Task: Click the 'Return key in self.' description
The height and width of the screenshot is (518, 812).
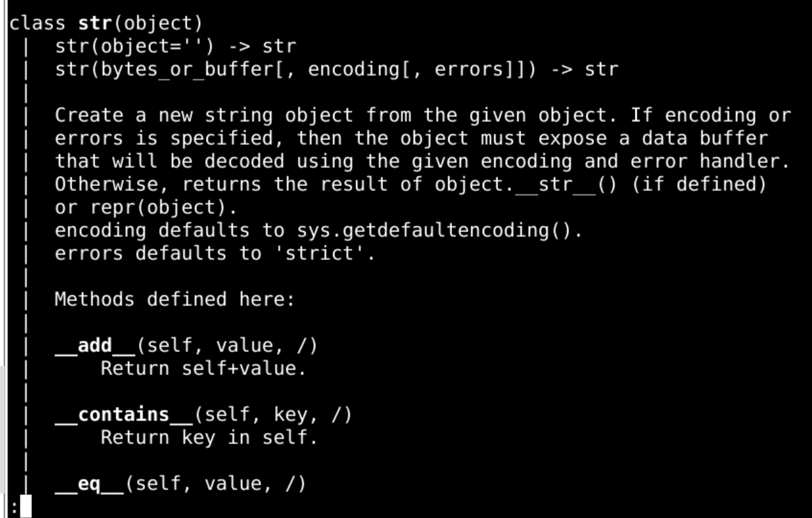Action: point(209,438)
